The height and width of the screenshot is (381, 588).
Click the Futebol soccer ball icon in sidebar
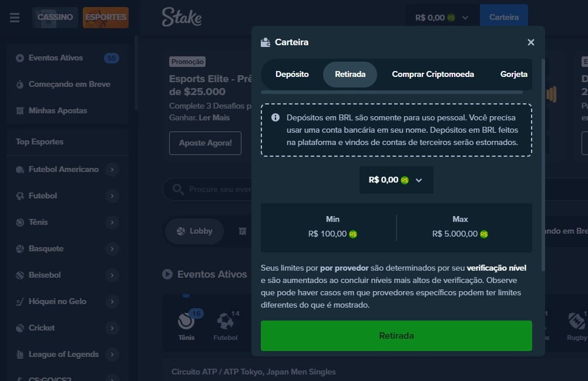pos(20,196)
